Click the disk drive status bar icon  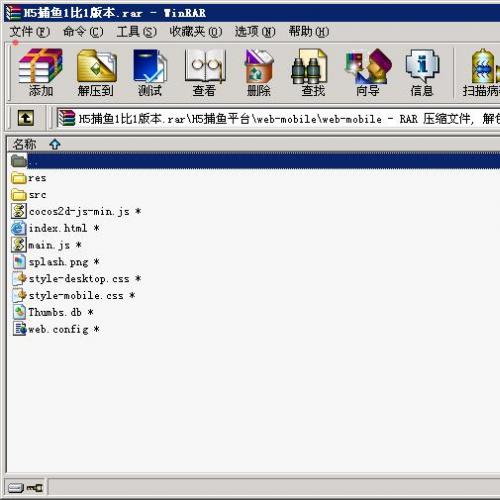tap(16, 488)
